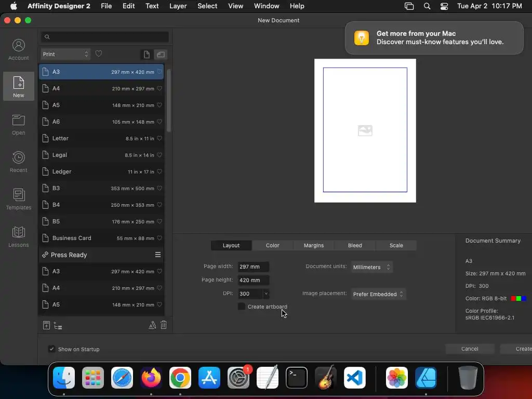Open Image placement Prefer Embedded dropdown

tap(378, 294)
